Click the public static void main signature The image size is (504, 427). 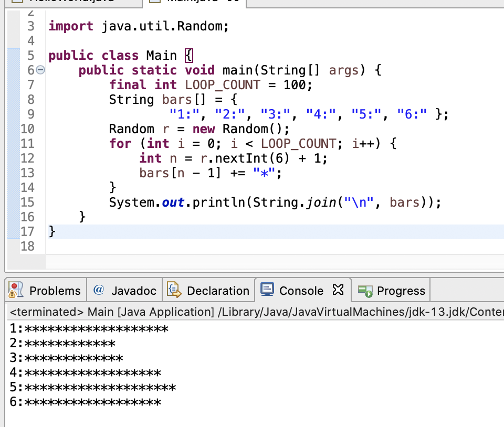click(230, 70)
